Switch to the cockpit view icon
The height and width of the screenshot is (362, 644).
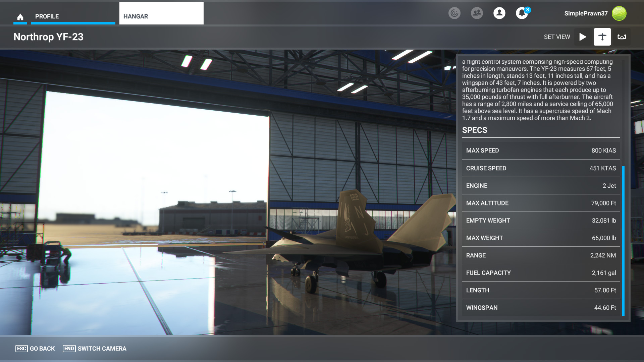(622, 37)
